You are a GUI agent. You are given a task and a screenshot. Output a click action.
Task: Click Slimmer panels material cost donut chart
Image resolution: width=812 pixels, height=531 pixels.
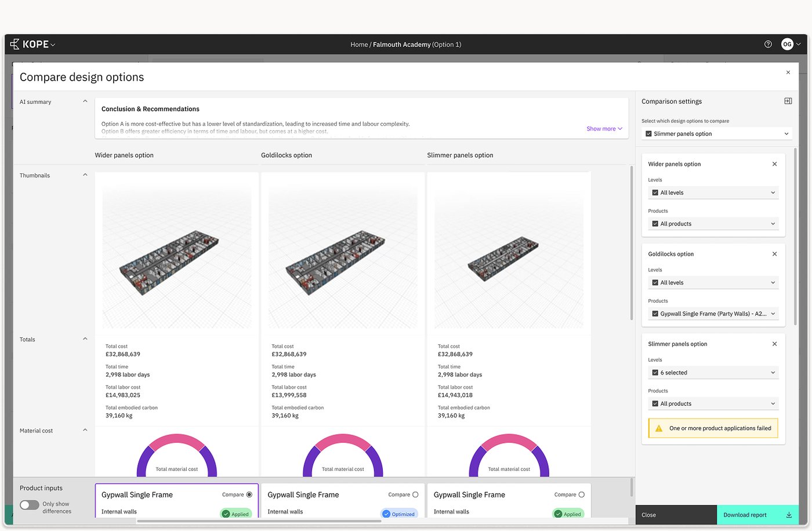tap(509, 456)
